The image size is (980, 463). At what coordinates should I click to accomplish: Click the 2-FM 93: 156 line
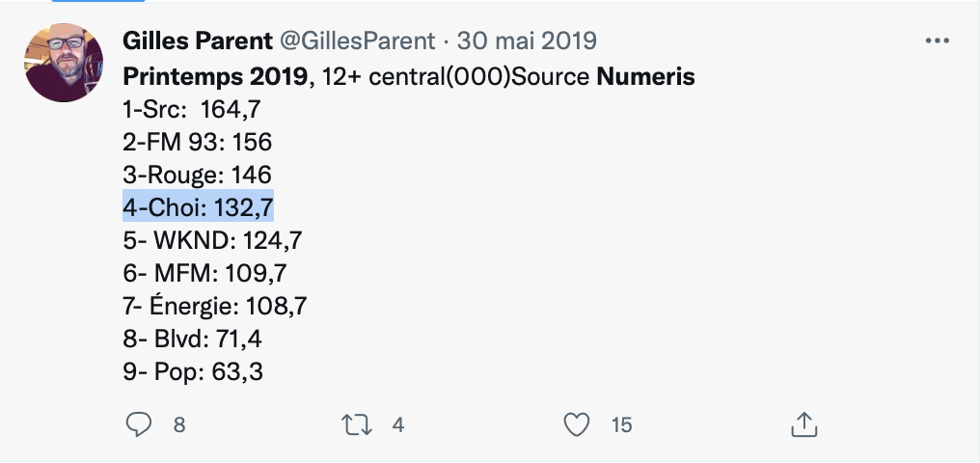pyautogui.click(x=198, y=142)
